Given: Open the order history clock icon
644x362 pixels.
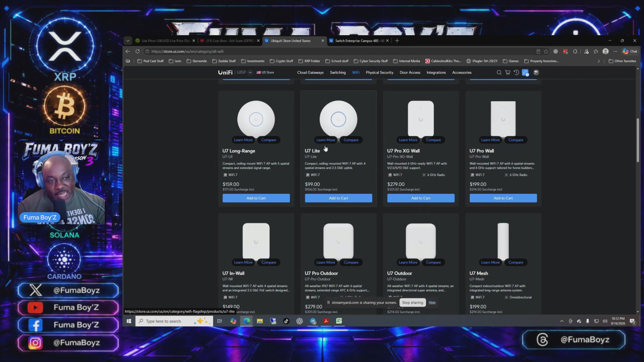Looking at the screenshot, I should tap(516, 72).
